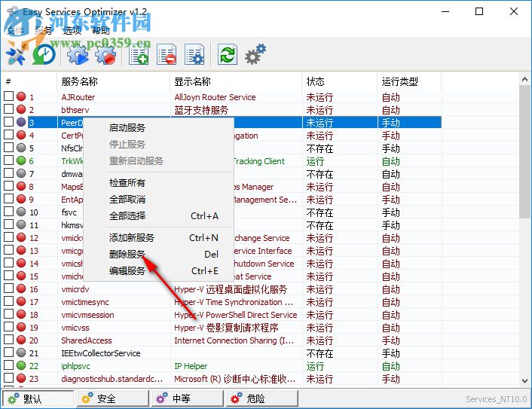This screenshot has width=532, height=409.
Task: Check the box for bthserv row
Action: 8,109
